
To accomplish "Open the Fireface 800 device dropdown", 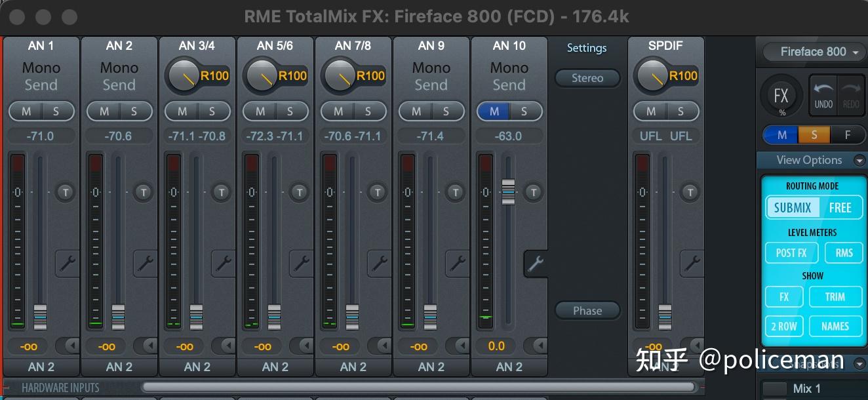I will (x=812, y=52).
